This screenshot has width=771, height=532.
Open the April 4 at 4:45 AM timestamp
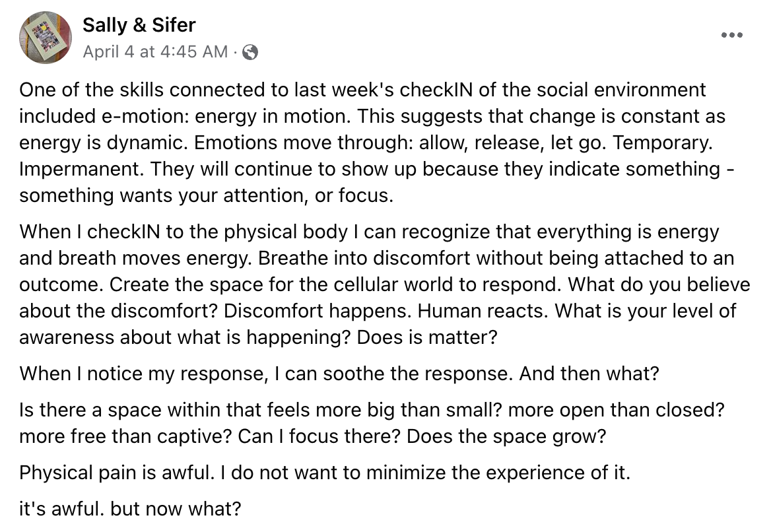pos(155,51)
